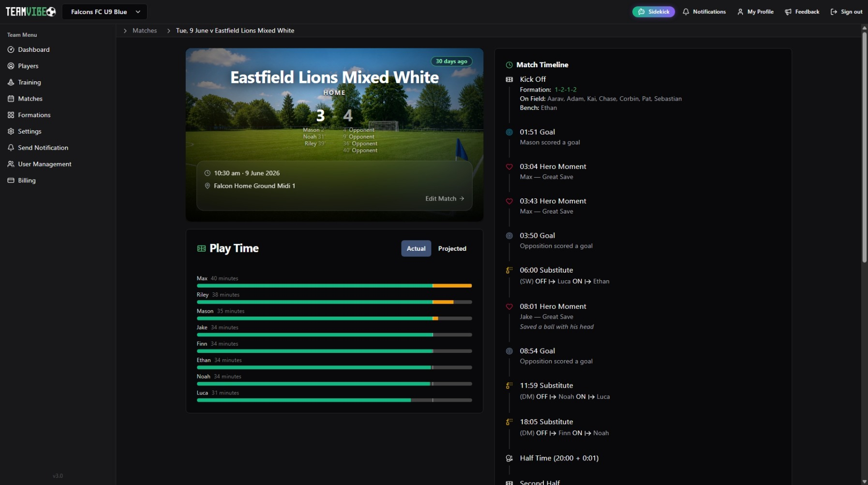This screenshot has width=868, height=485.
Task: Switch Play Time to Projected
Action: point(452,248)
